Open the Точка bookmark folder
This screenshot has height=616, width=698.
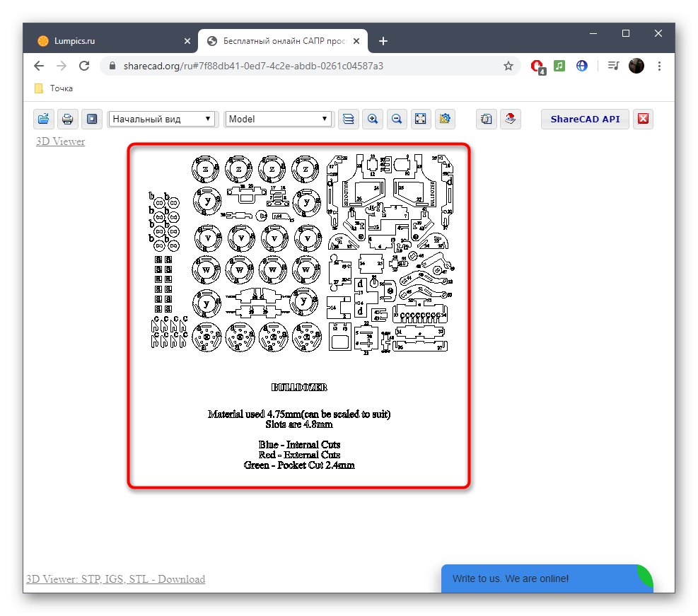tap(54, 88)
